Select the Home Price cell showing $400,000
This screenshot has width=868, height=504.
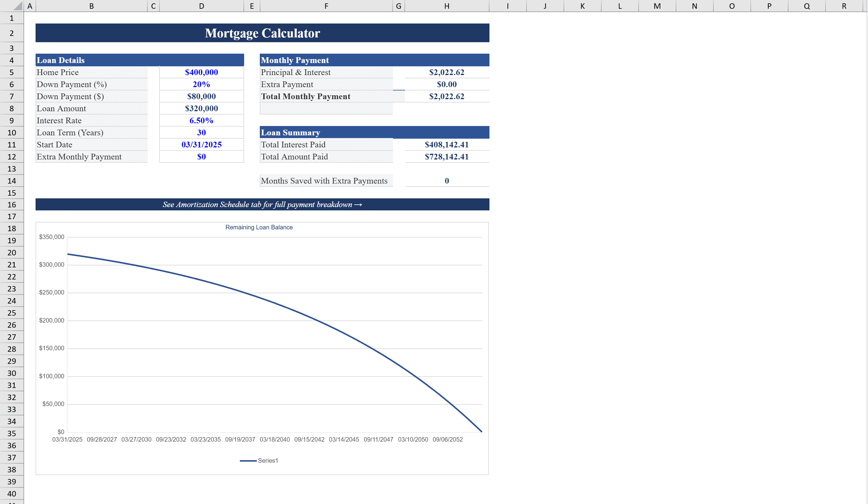coord(201,72)
